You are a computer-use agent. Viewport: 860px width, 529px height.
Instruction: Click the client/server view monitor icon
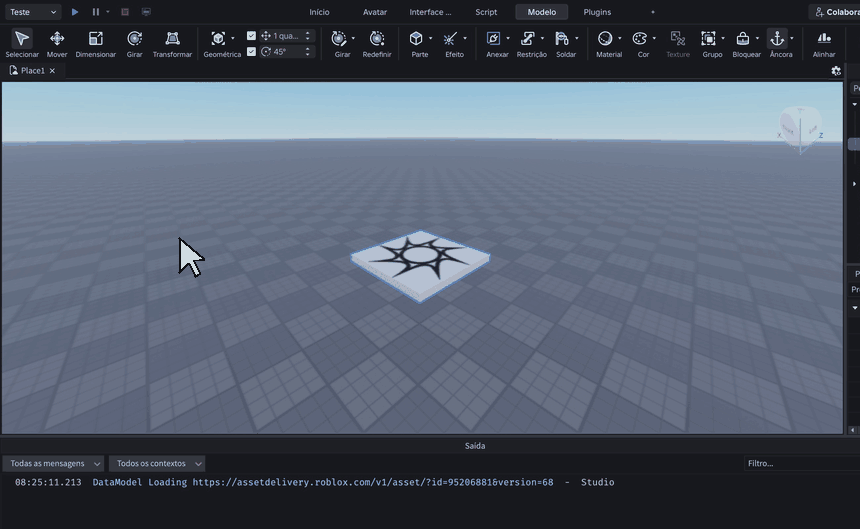(x=146, y=12)
